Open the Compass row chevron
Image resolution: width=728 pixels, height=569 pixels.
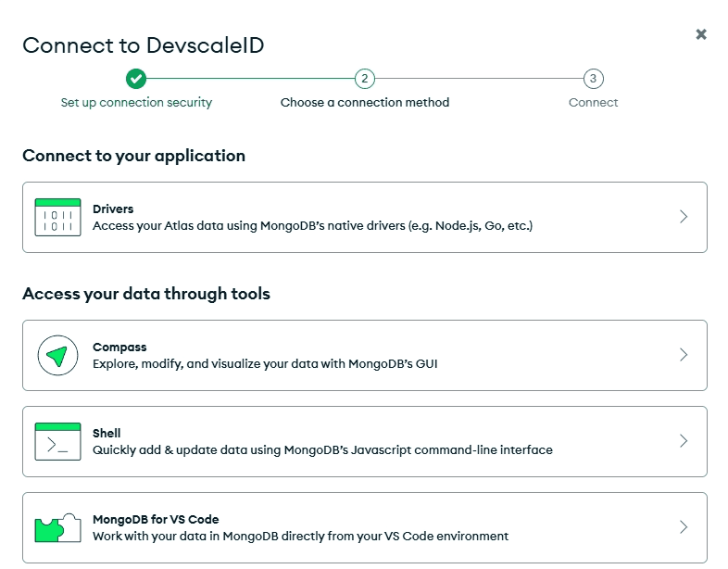684,355
